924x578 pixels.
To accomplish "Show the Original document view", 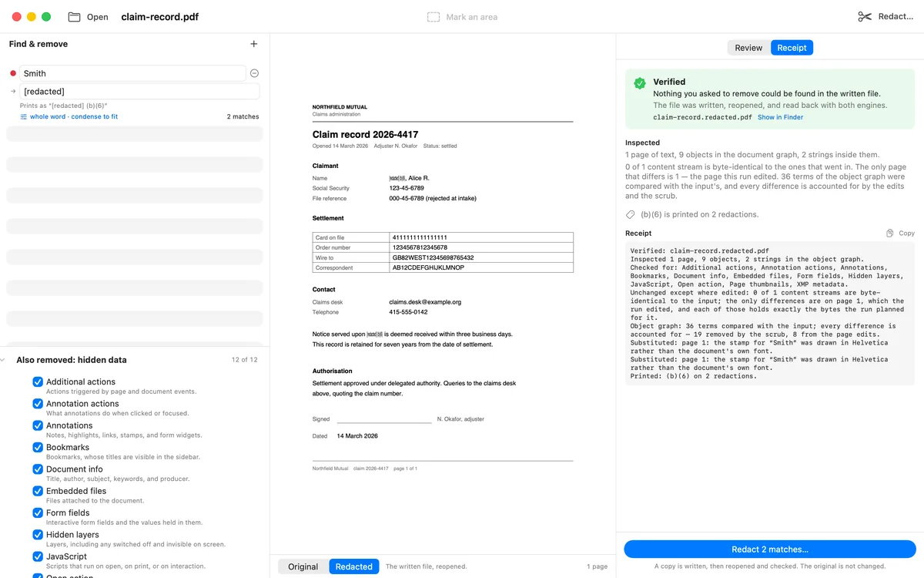I will click(x=303, y=566).
